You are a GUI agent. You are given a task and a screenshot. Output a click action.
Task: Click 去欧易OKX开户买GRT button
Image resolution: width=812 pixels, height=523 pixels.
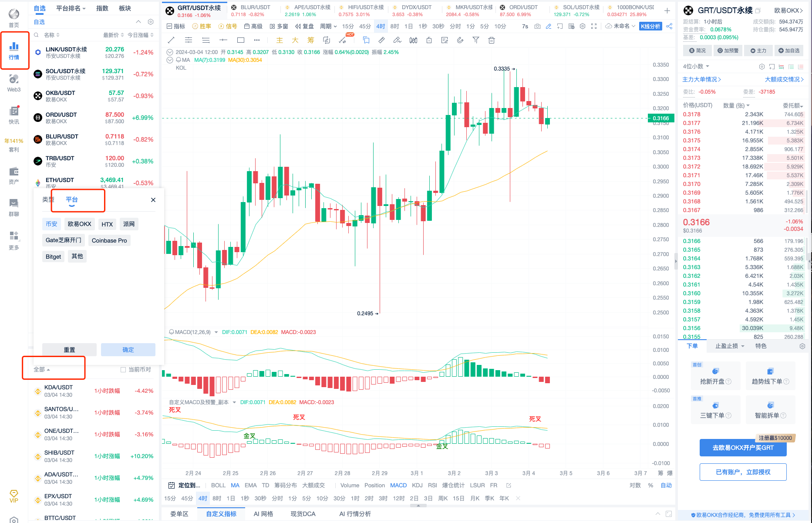743,448
